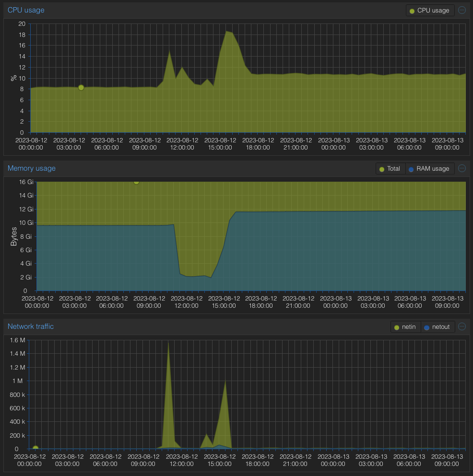Select the highlighted marker on Memory chart
This screenshot has width=473, height=476.
136,182
